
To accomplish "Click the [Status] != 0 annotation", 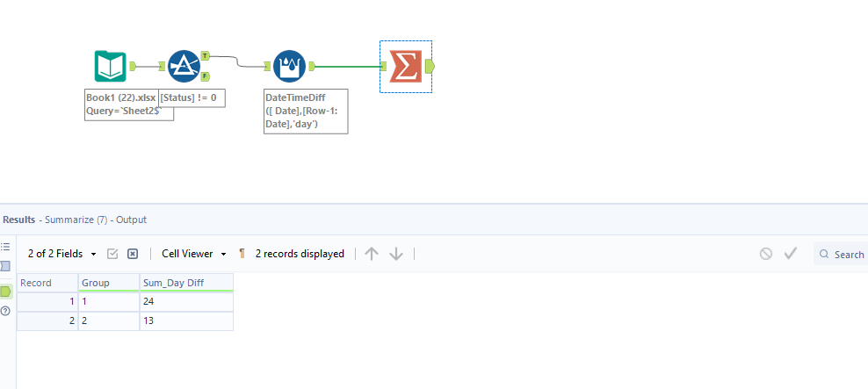I will [x=192, y=98].
